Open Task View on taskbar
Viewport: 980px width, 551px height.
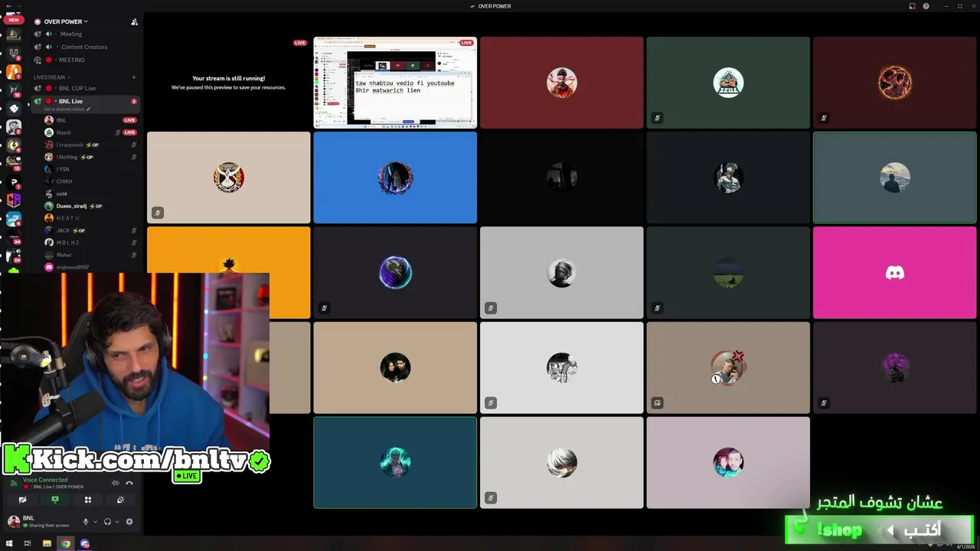tap(28, 543)
